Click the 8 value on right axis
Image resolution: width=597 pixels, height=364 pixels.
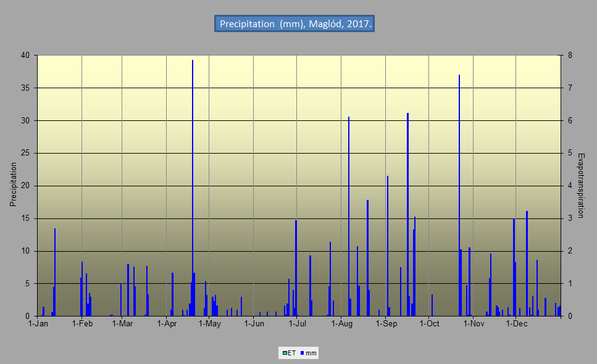tap(570, 55)
